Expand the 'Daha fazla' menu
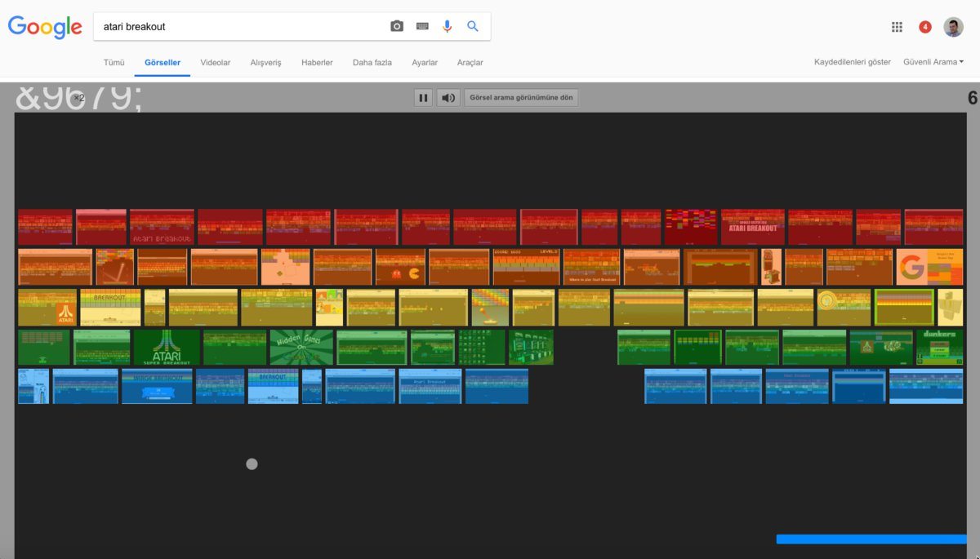The height and width of the screenshot is (559, 980). pos(372,63)
